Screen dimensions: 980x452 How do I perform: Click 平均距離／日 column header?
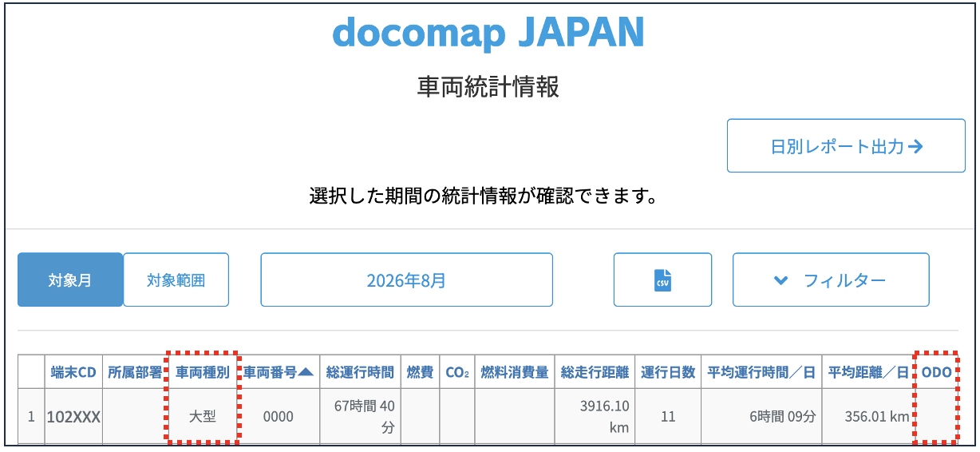coord(868,372)
